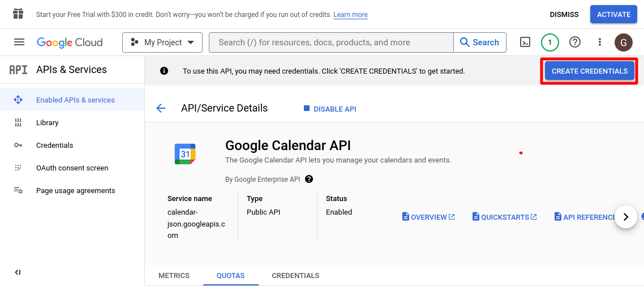Viewport: 644px width, 286px height.
Task: Activate Cloud Shell terminal icon
Action: (525, 42)
